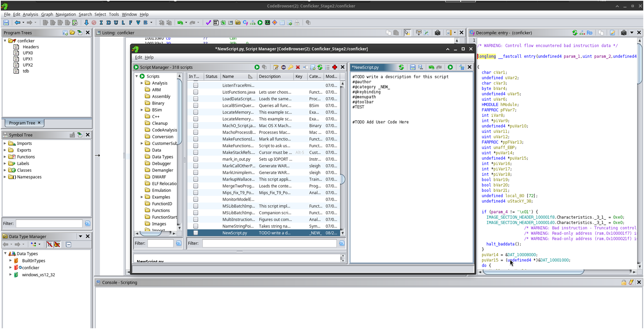Viewport: 644px width, 329px height.
Task: Open the Help menu in Script Manager window
Action: (x=149, y=57)
